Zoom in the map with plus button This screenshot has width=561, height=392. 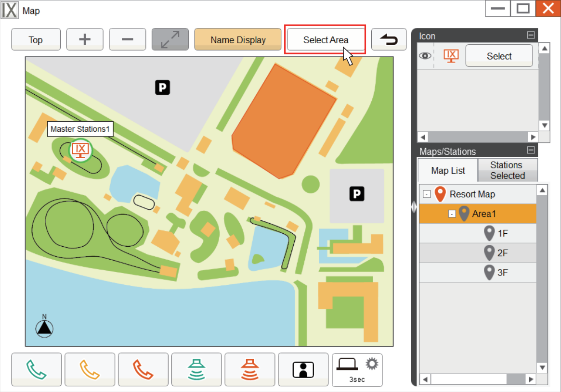pos(85,39)
